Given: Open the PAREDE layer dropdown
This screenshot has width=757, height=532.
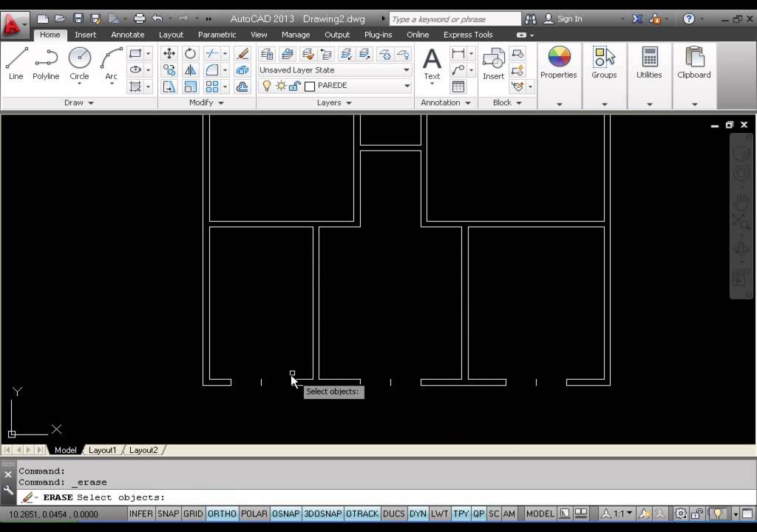Looking at the screenshot, I should pyautogui.click(x=407, y=86).
